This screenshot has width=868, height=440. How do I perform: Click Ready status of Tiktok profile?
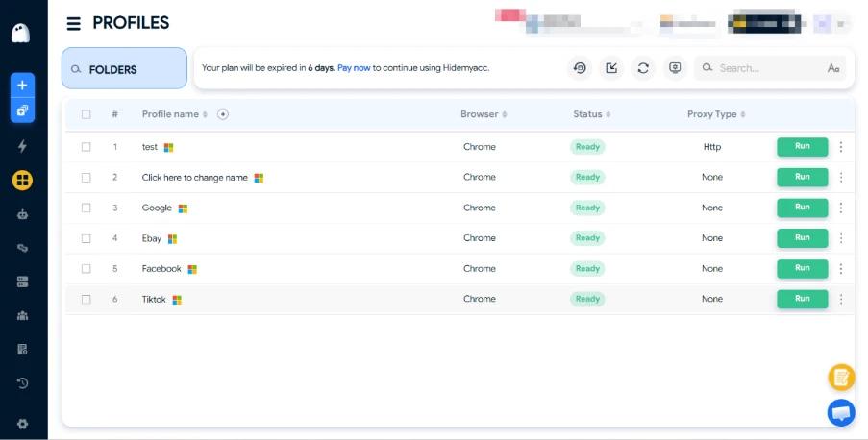(587, 299)
